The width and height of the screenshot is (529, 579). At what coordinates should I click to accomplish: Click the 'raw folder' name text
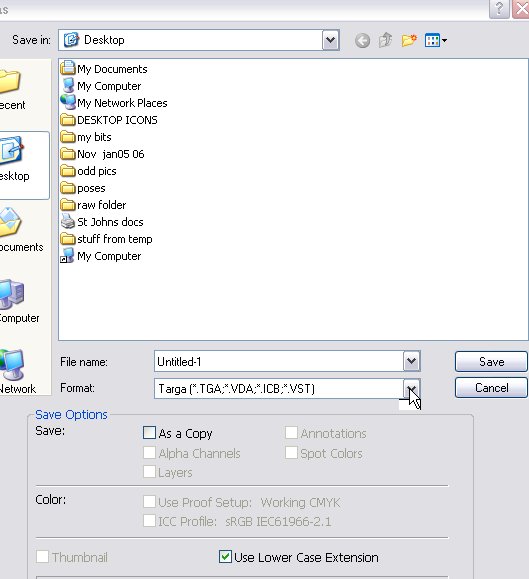coord(102,205)
